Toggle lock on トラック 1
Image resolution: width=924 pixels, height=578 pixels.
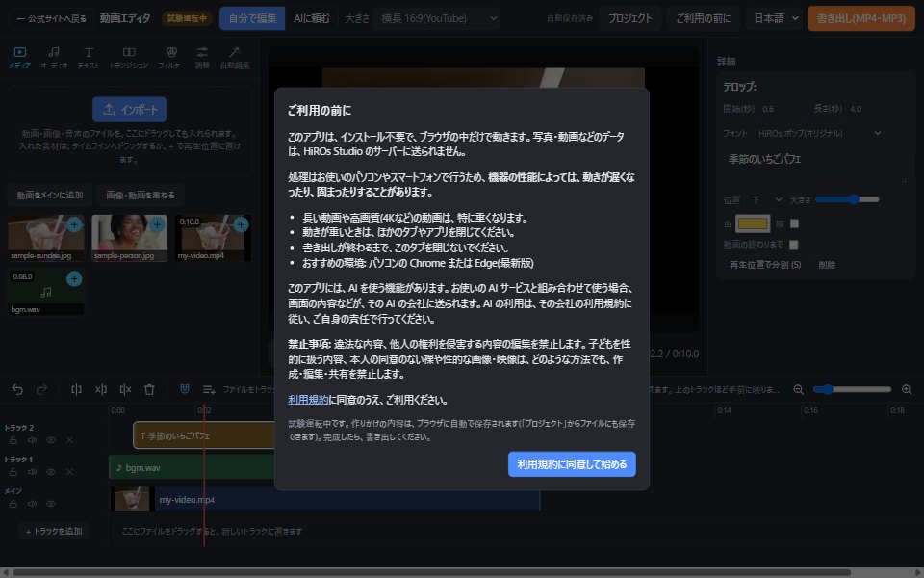coord(13,472)
